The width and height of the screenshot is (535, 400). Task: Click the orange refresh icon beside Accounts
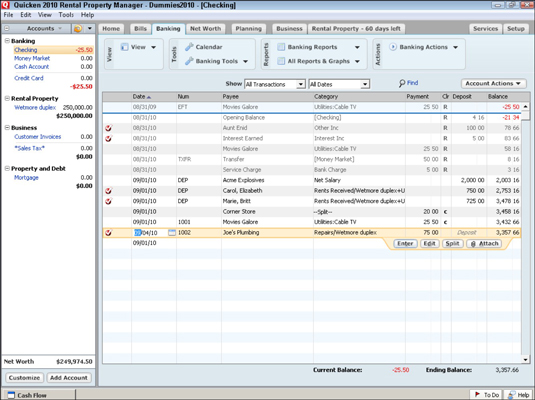(78, 29)
